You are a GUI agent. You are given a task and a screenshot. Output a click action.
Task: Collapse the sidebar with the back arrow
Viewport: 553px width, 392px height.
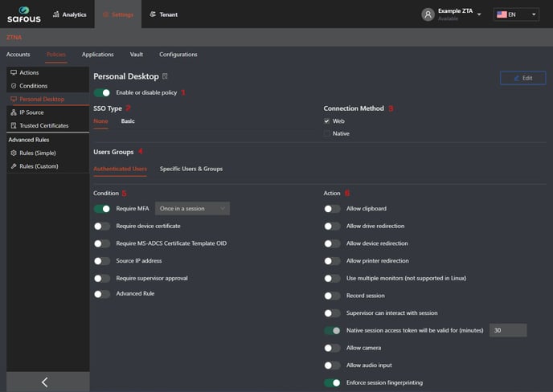(44, 382)
